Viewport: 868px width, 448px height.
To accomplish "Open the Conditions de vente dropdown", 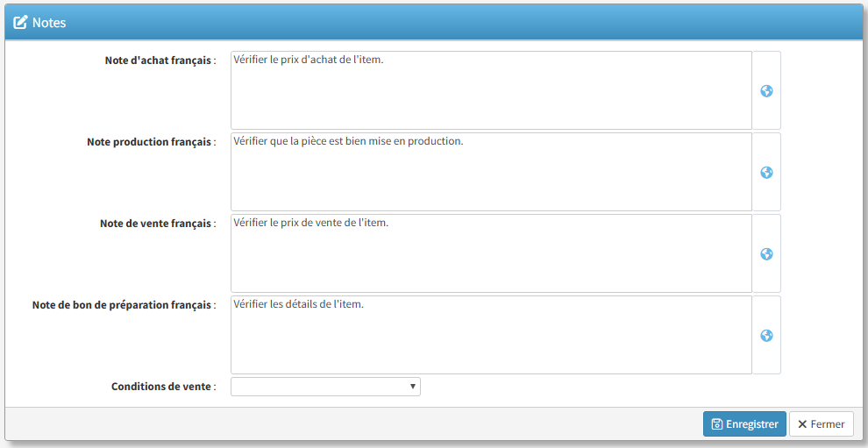I will [x=324, y=387].
